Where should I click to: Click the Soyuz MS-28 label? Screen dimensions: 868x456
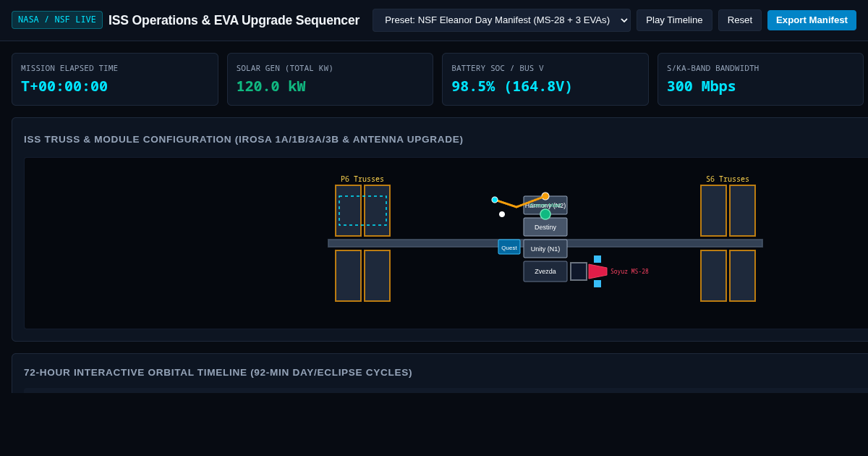pyautogui.click(x=629, y=271)
